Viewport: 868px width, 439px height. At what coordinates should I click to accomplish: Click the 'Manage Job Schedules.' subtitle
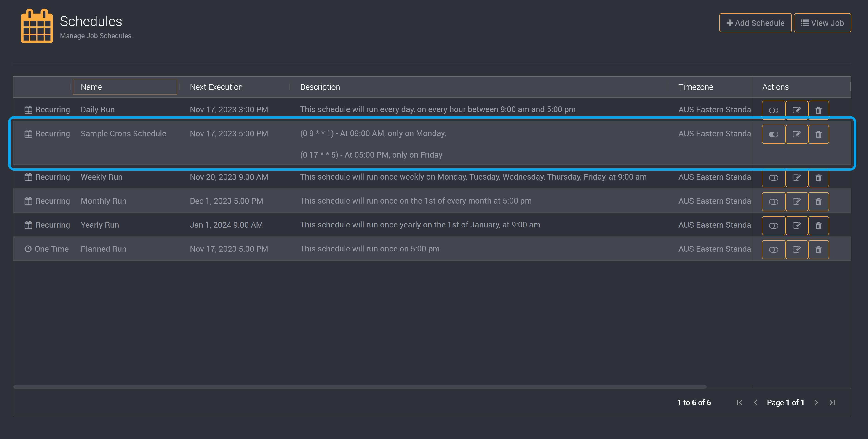click(96, 36)
